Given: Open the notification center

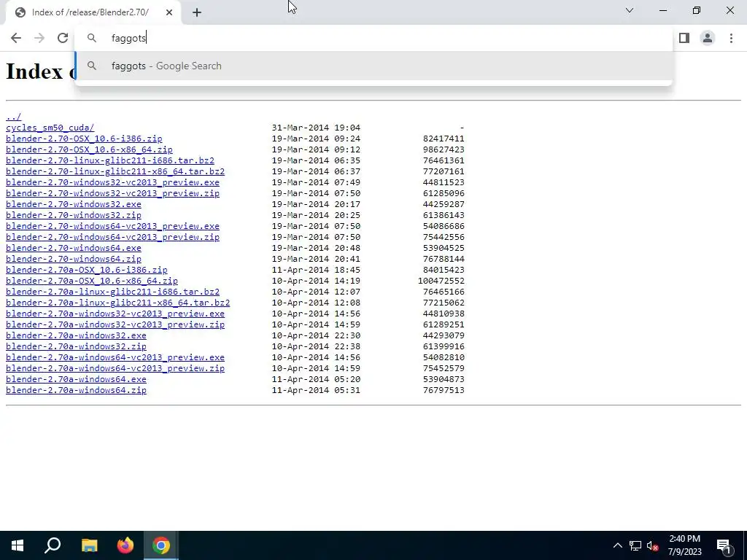Looking at the screenshot, I should pyautogui.click(x=724, y=546).
